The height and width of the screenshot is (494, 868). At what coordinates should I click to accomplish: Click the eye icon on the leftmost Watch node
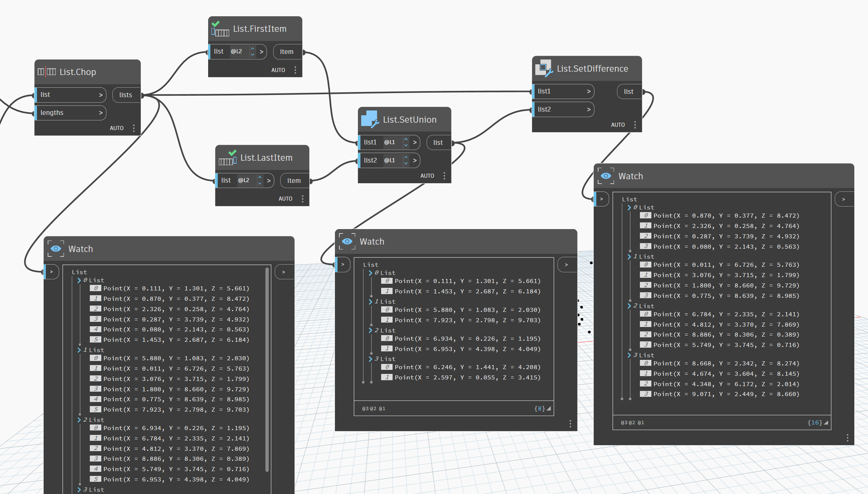56,249
